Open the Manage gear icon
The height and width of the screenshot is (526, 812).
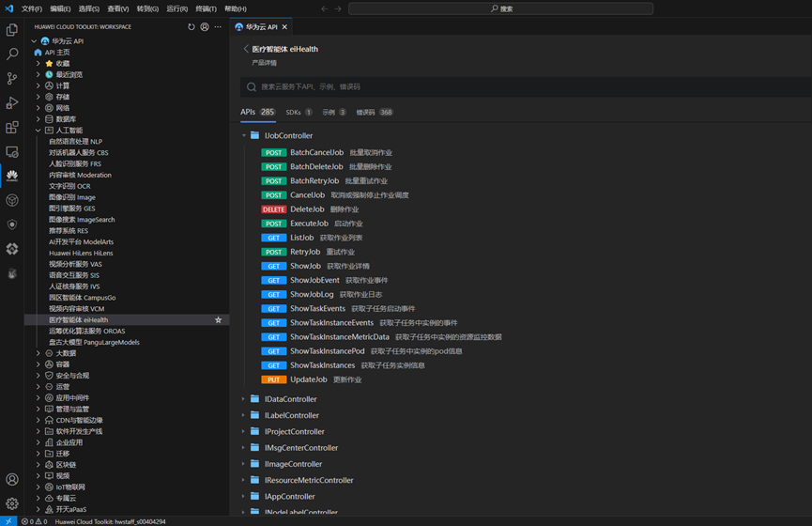[12, 503]
